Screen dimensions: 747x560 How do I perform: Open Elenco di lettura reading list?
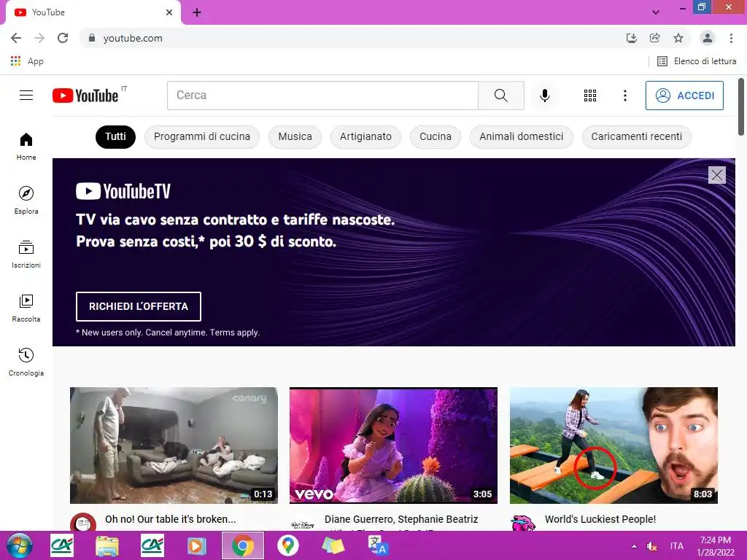tap(697, 61)
